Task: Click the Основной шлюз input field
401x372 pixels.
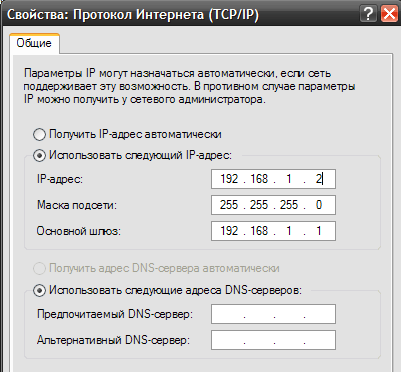Action: point(273,231)
